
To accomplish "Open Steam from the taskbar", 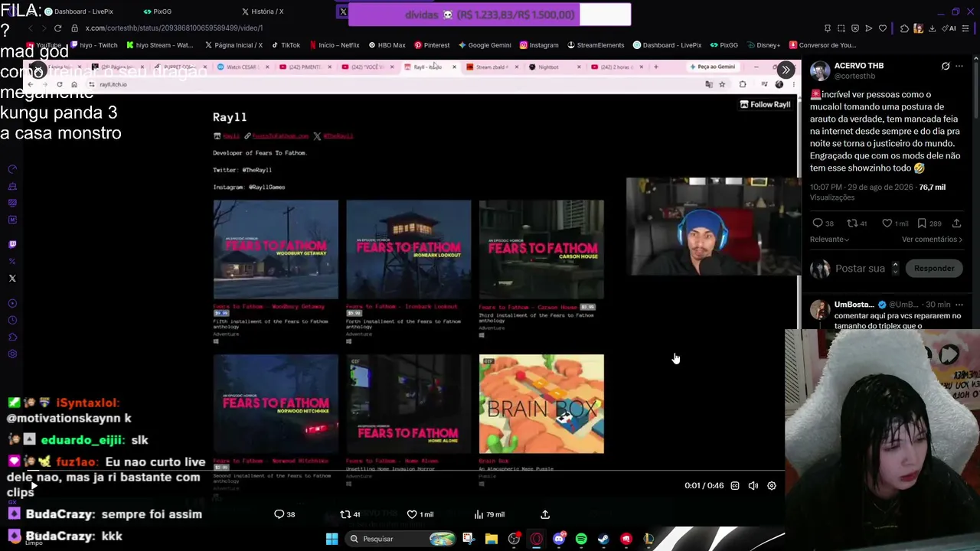I will tap(603, 539).
